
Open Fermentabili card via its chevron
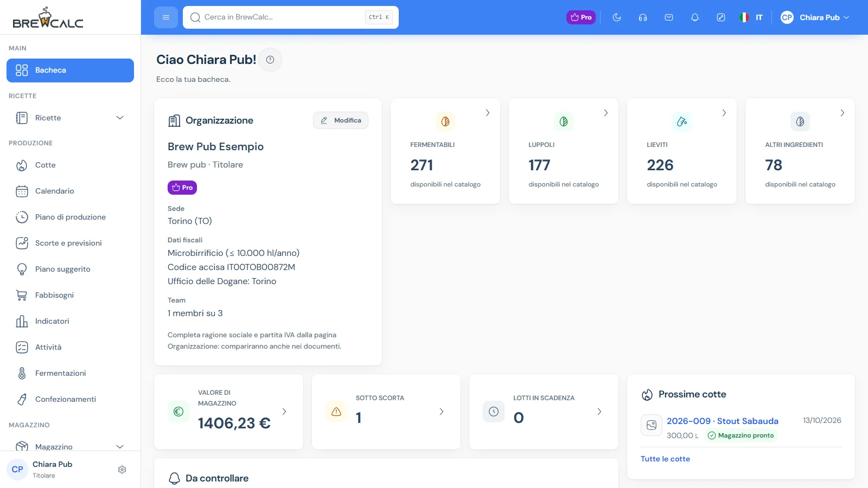[x=488, y=113]
